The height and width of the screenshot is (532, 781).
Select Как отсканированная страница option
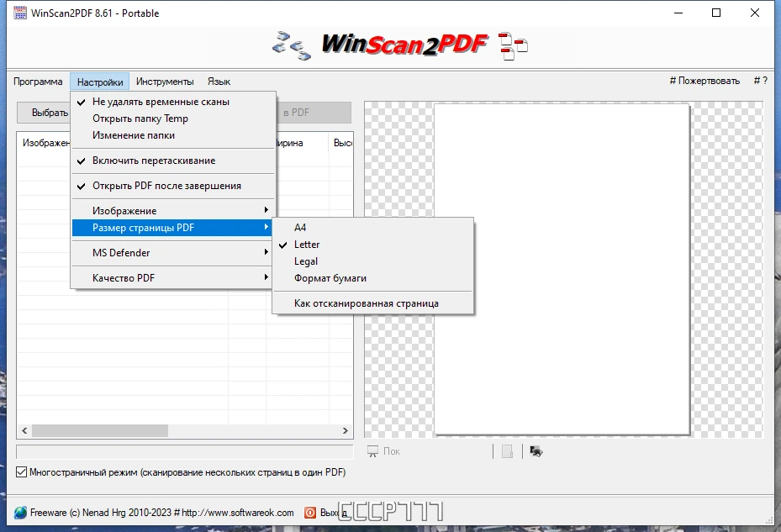click(372, 303)
